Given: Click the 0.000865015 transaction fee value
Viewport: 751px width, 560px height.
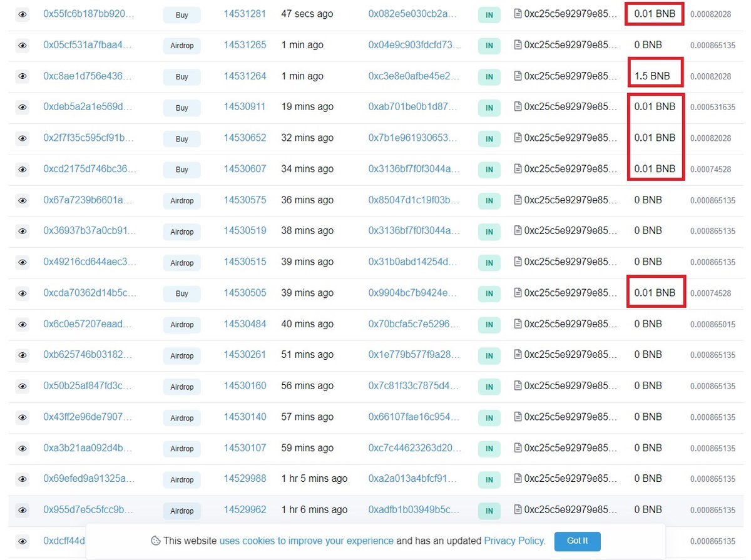Looking at the screenshot, I should point(713,324).
